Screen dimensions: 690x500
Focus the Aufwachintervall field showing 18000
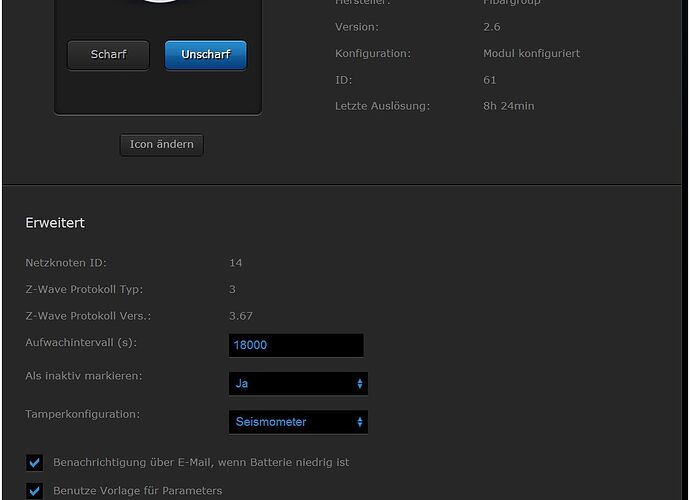tap(296, 345)
